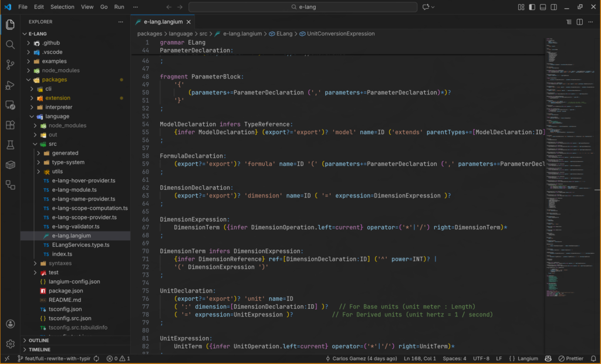
Task: Open the Source Control view
Action: point(10,64)
